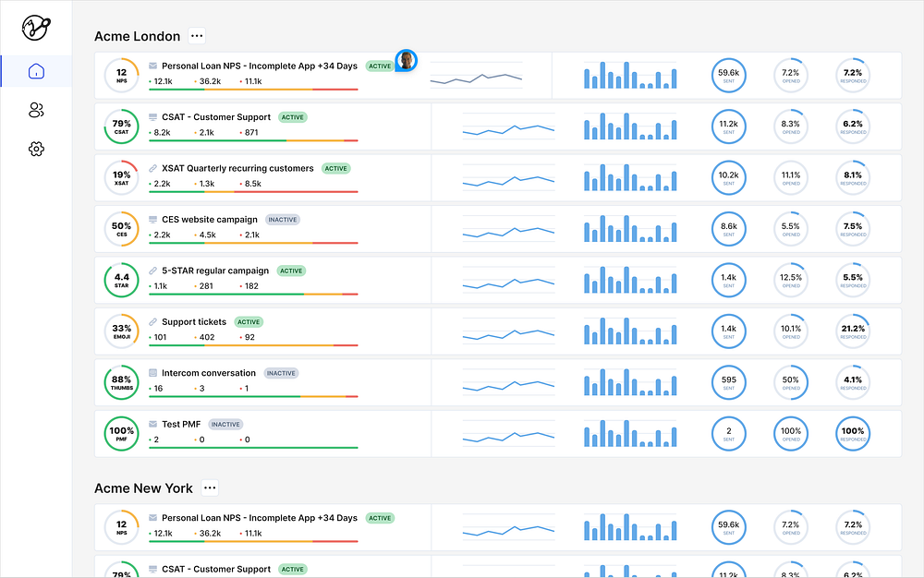Open 5-STAR regular campaign
This screenshot has height=578, width=924.
215,271
